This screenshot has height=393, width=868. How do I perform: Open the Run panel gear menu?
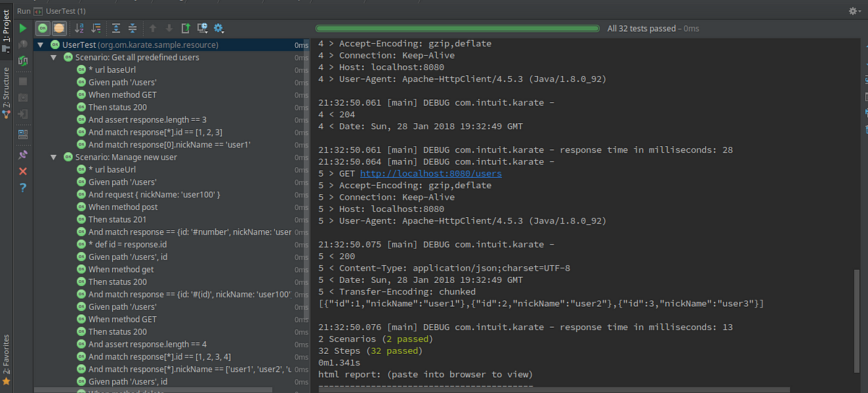(x=854, y=11)
